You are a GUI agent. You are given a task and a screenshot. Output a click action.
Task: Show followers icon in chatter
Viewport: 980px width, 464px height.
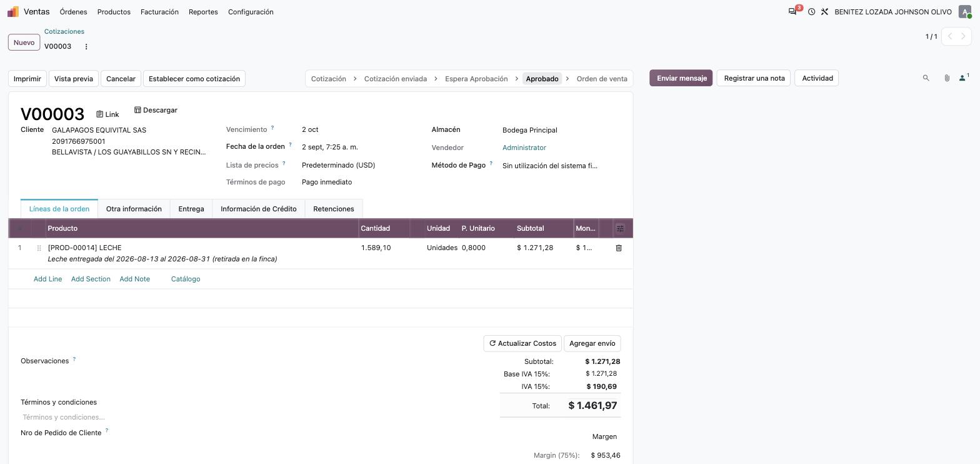pos(964,78)
